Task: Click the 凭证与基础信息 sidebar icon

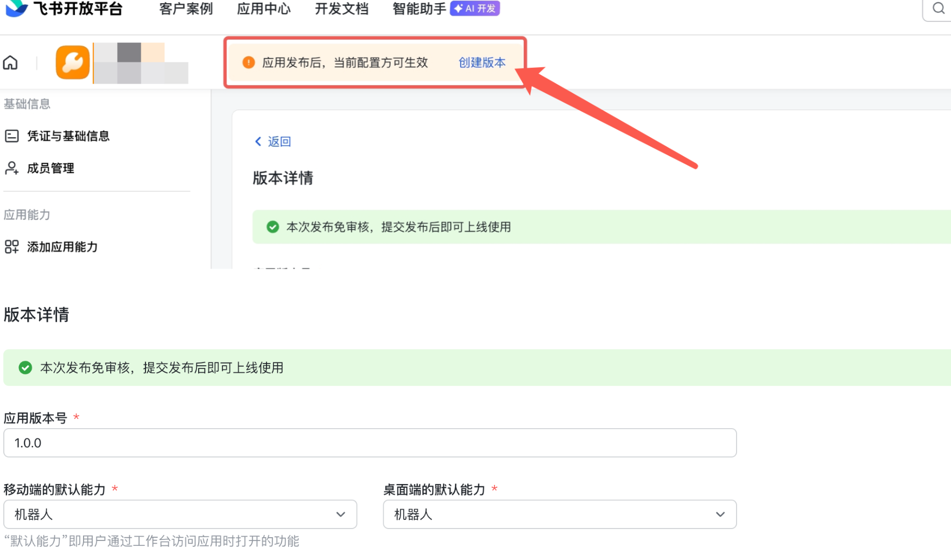Action: pos(11,136)
